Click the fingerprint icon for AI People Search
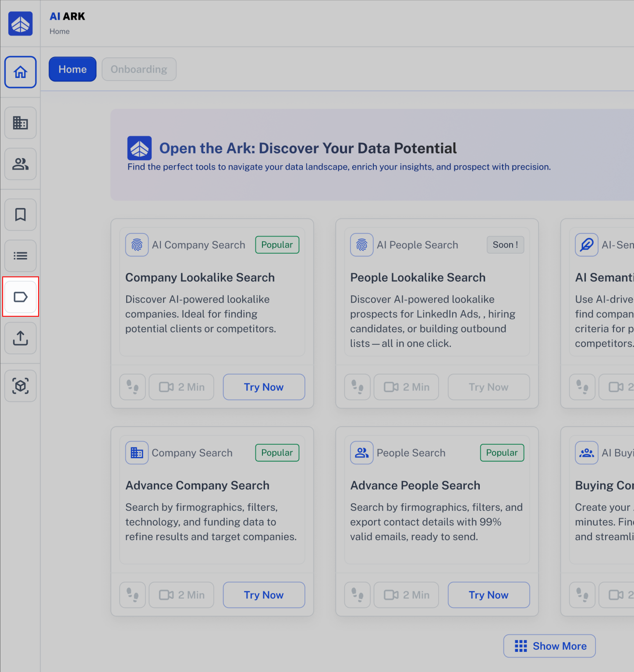The image size is (634, 672). point(361,245)
